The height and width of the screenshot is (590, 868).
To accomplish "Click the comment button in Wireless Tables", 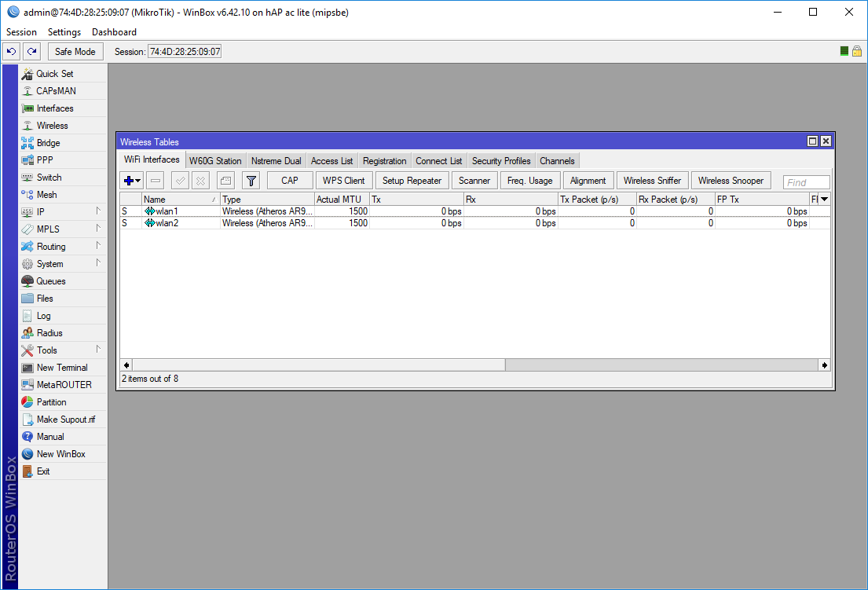I will [225, 181].
